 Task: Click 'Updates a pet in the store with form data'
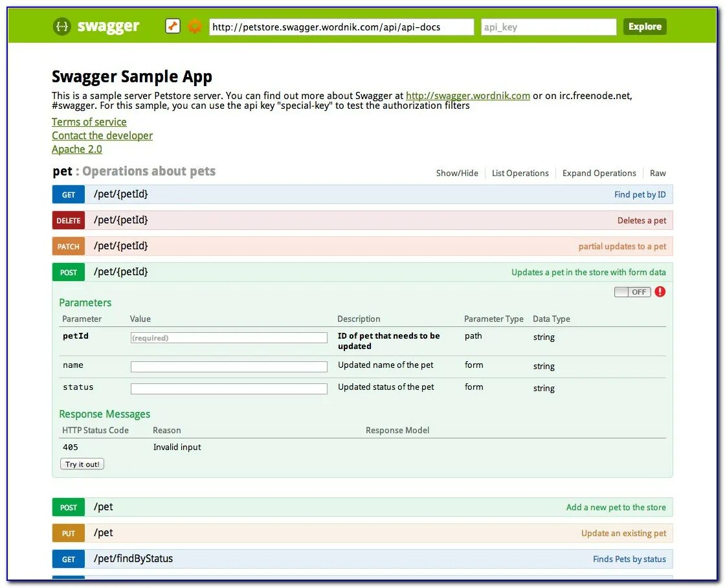click(588, 273)
